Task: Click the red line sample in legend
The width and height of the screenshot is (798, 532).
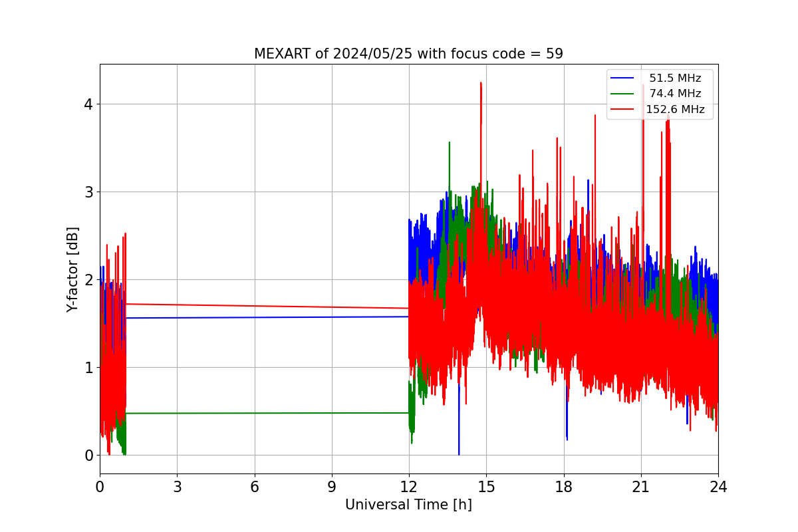Action: tap(622, 110)
